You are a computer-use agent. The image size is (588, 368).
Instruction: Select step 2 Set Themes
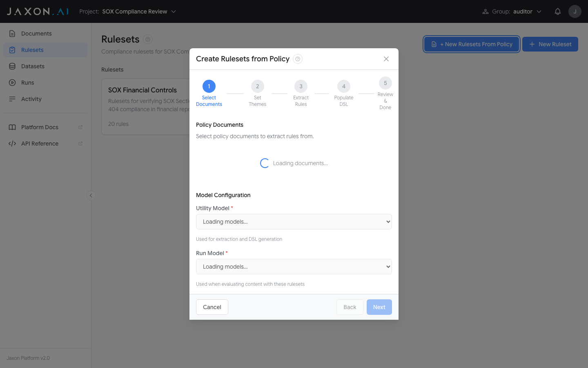257,87
